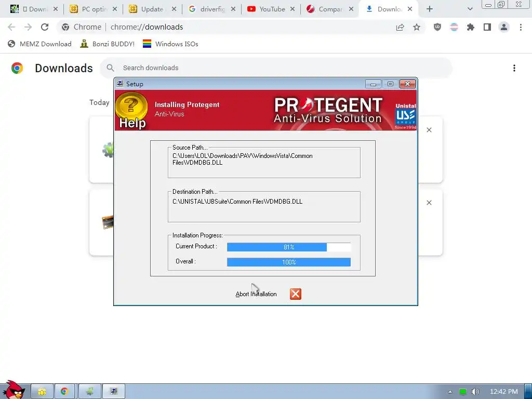
Task: Open File Explorer from the taskbar
Action: coord(42,392)
